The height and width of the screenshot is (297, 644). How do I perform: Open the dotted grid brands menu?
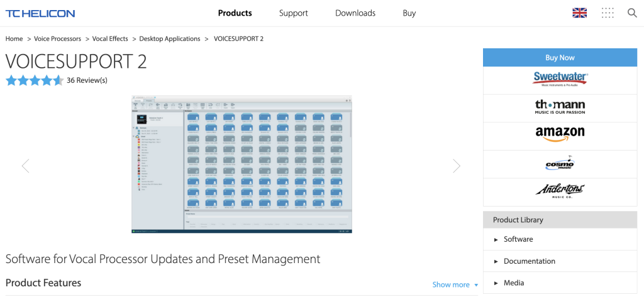pos(608,13)
